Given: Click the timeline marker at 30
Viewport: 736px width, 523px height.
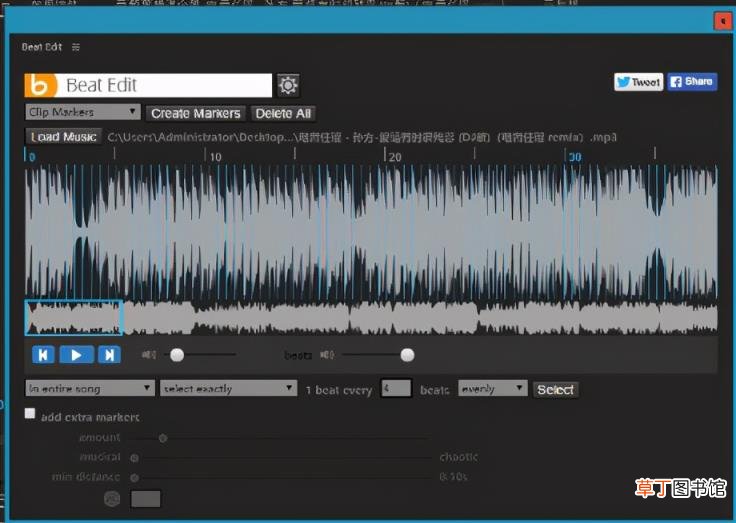Looking at the screenshot, I should [x=575, y=157].
